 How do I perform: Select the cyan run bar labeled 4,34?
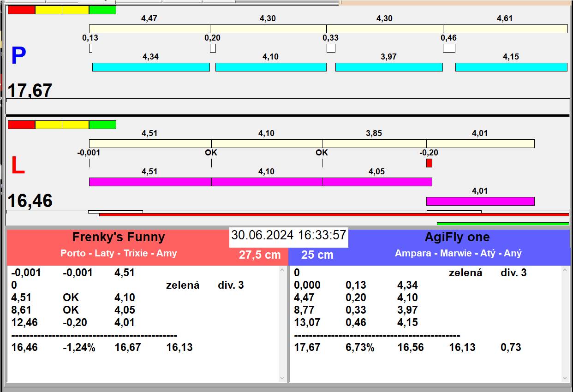[151, 67]
